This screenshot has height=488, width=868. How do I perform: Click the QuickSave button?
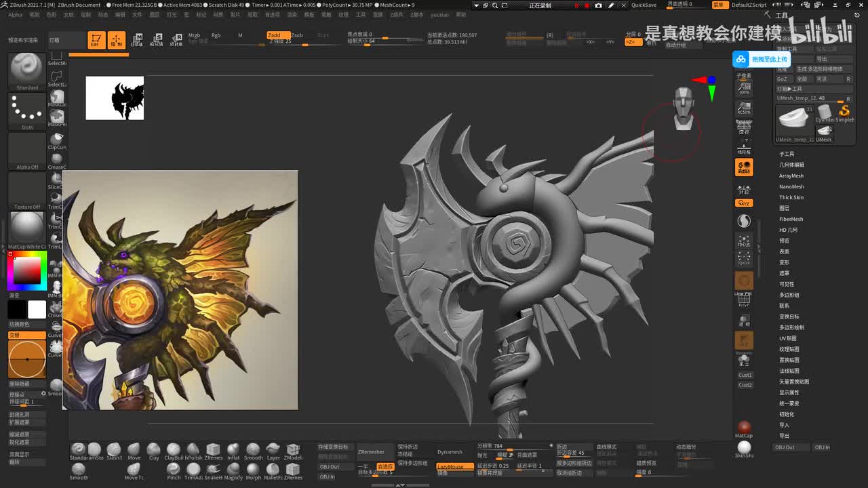644,5
